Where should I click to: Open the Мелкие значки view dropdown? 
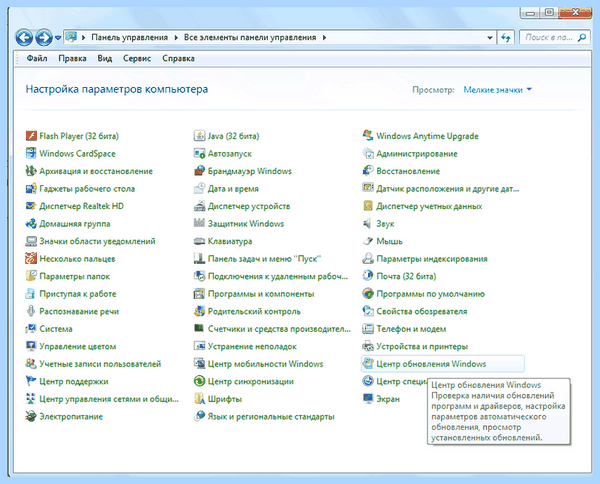point(497,90)
